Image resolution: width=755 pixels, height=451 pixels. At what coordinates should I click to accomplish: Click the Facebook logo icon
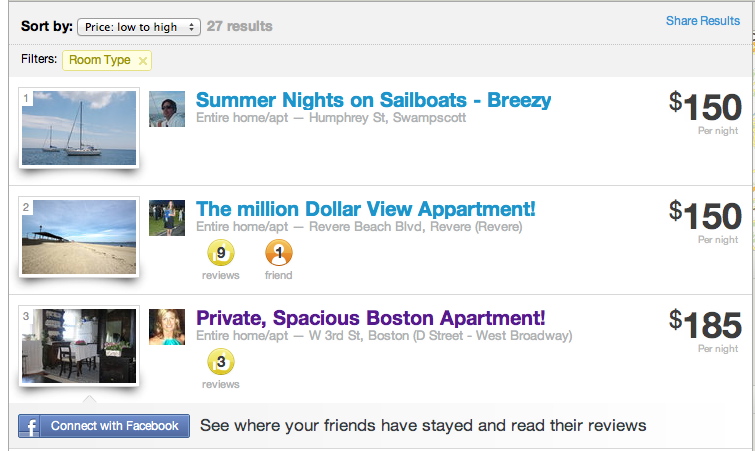point(31,426)
